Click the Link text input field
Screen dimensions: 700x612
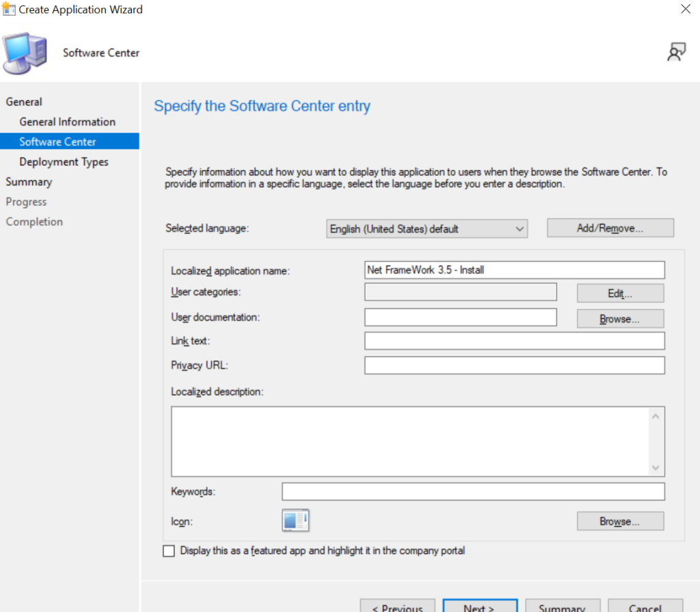coord(514,341)
